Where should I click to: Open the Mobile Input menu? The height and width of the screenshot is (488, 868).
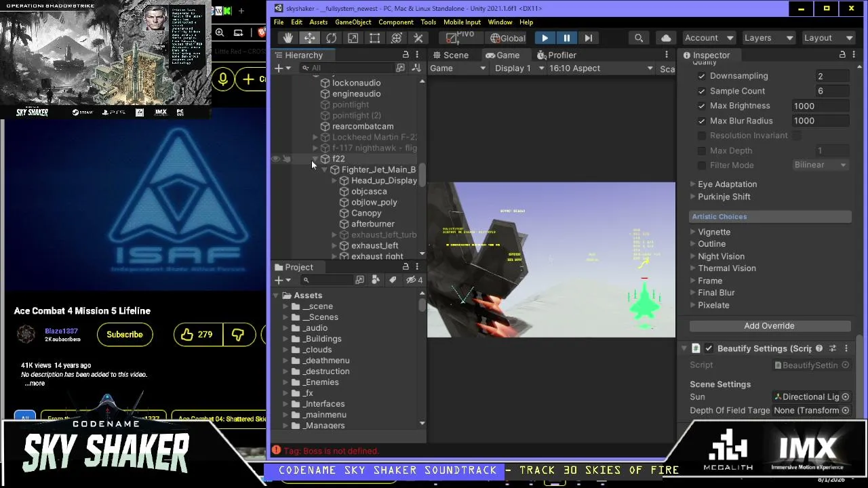coord(462,22)
